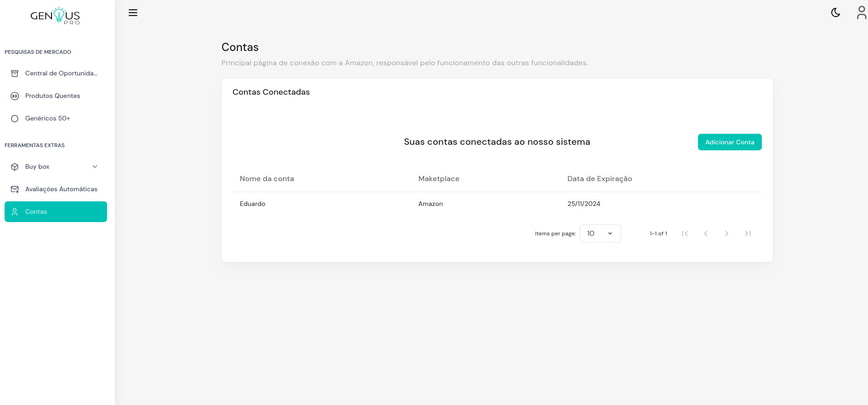Open the hamburger menu icon
Viewport: 868px width, 405px height.
click(x=133, y=13)
